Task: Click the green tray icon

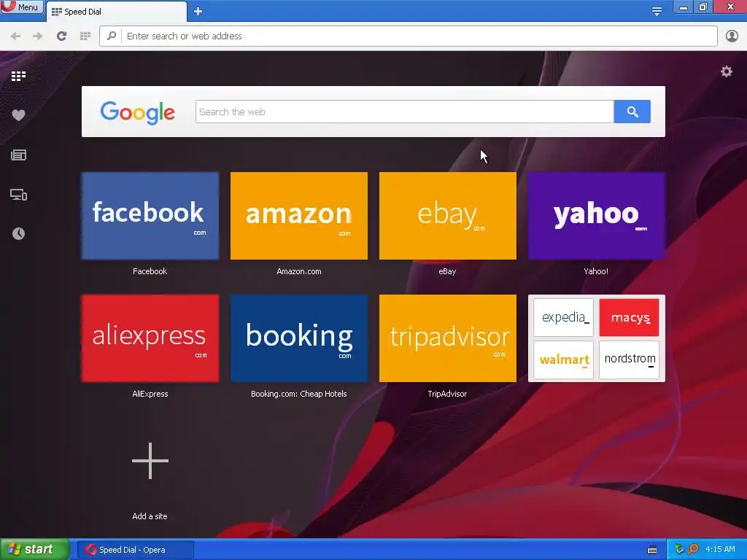Action: click(x=679, y=549)
